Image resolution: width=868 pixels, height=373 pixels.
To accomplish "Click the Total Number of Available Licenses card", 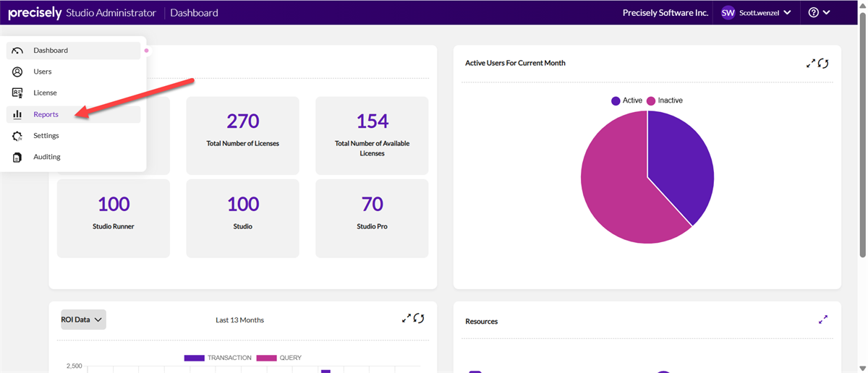I will [372, 135].
